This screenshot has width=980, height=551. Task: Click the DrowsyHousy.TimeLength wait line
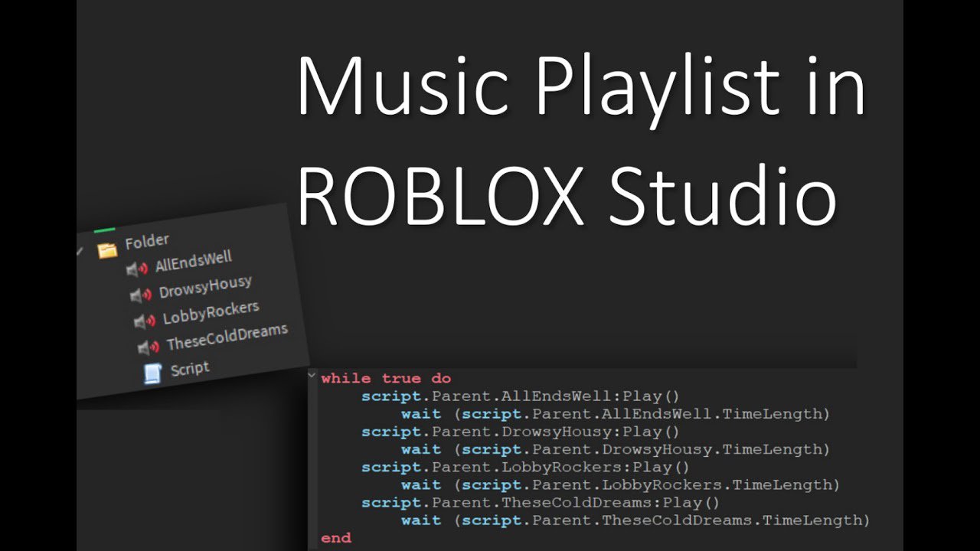(x=616, y=449)
